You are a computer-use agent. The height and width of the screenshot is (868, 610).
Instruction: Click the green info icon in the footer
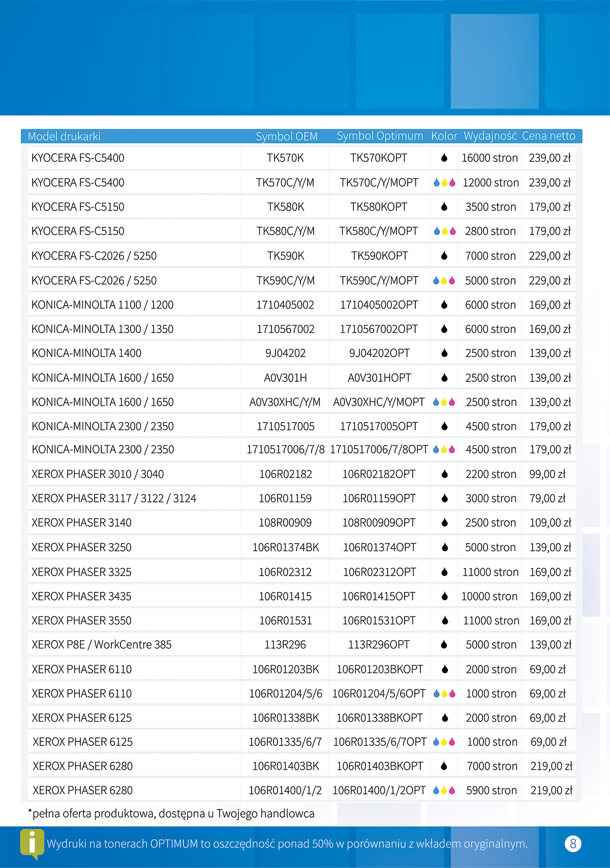pos(32,844)
